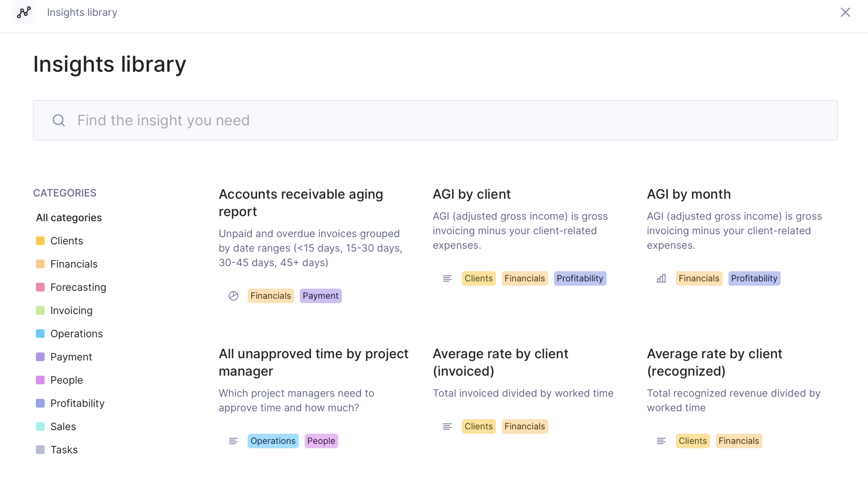Select All categories filter
The height and width of the screenshot is (488, 868).
pos(69,218)
